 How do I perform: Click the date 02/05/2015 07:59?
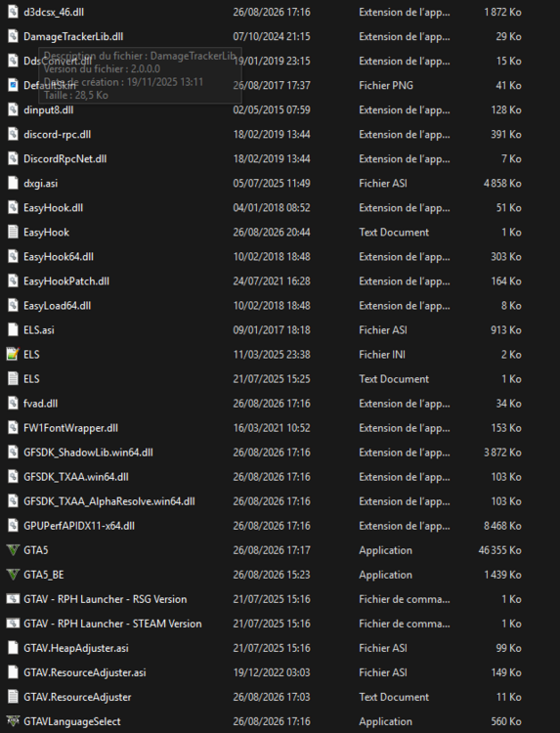point(272,109)
